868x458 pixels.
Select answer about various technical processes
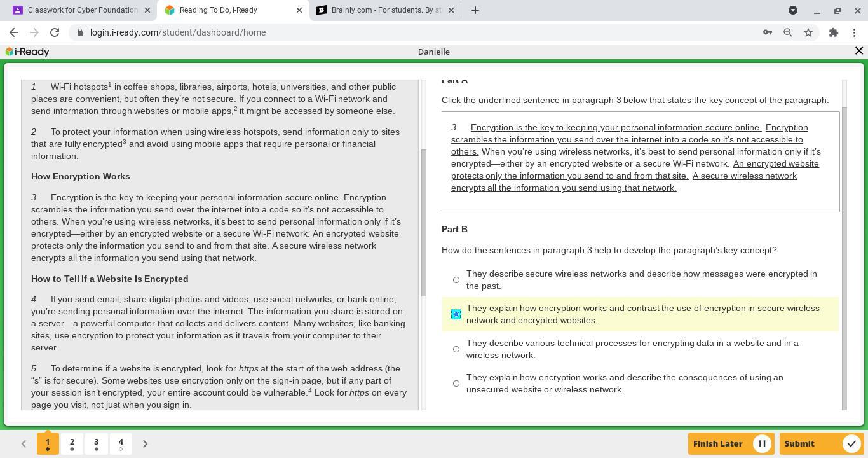(456, 349)
